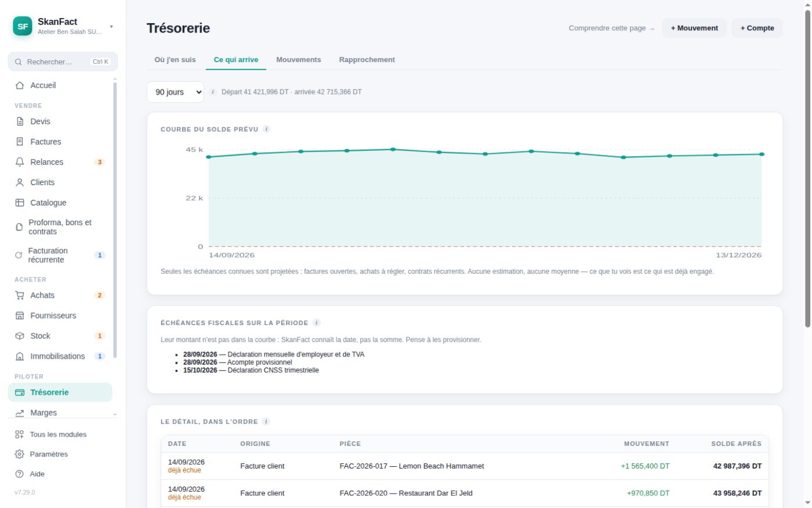Click the 42 987,396 DT balance value
The width and height of the screenshot is (812, 508).
coord(737,466)
